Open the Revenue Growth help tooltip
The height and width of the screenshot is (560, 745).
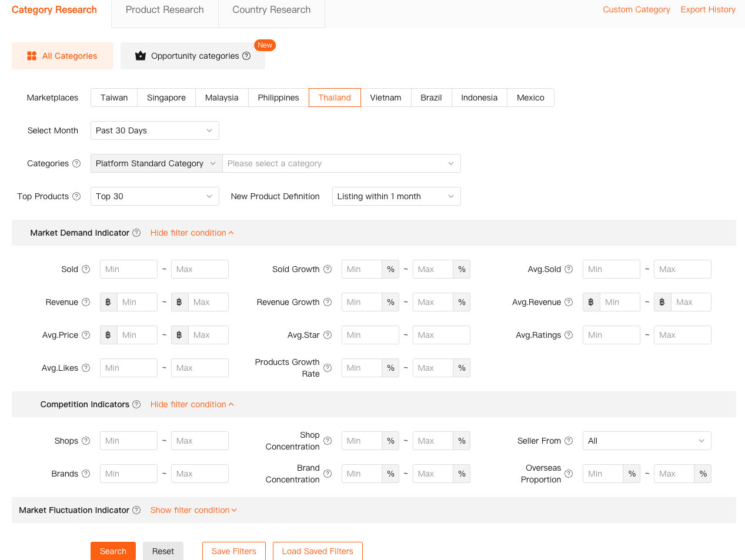[328, 302]
